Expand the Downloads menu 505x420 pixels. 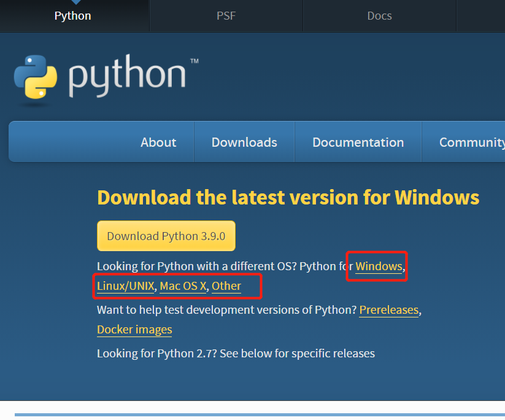[244, 142]
